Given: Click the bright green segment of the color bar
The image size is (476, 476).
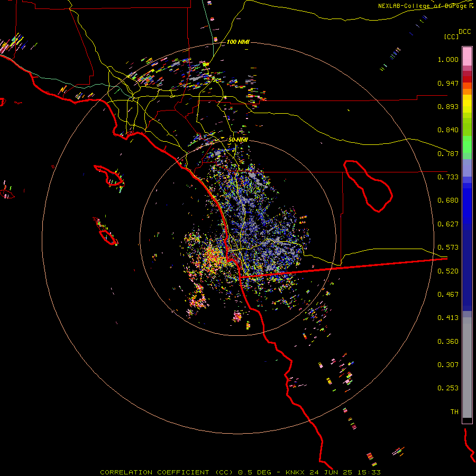Looking at the screenshot, I should [467, 144].
